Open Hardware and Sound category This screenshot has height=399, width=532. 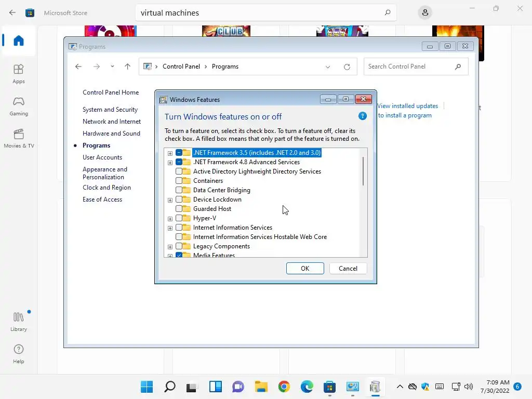point(111,134)
